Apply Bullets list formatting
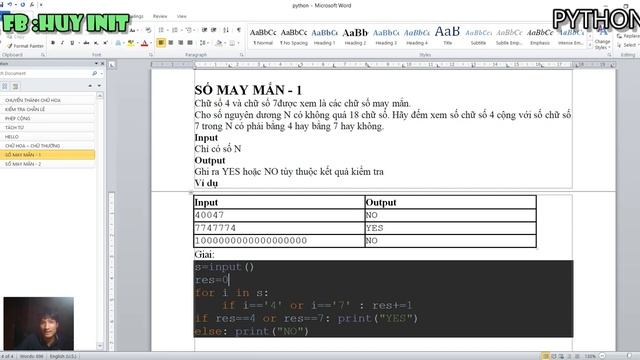Screen dimensions: 640x360 pyautogui.click(x=161, y=30)
